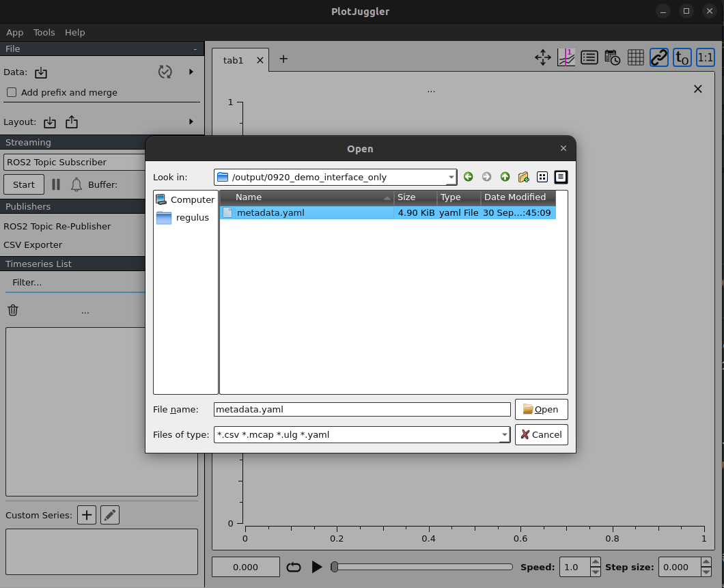The width and height of the screenshot is (724, 588).
Task: Click the playback time slider
Action: pyautogui.click(x=422, y=567)
